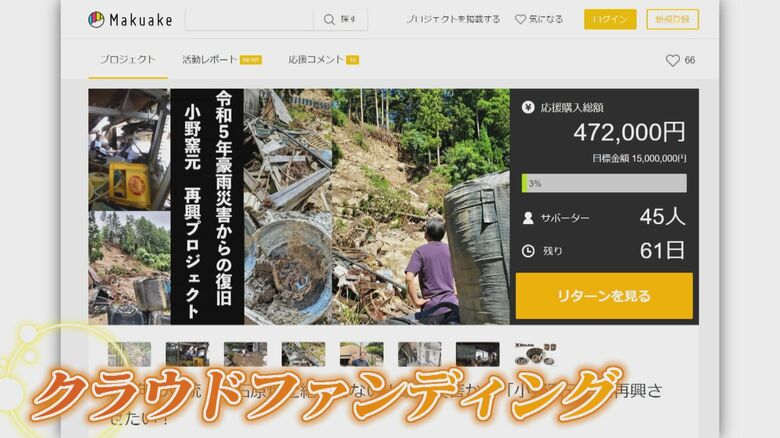Screen dimensions: 780x438
Task: Select the third gallery thumbnail
Action: [245, 354]
